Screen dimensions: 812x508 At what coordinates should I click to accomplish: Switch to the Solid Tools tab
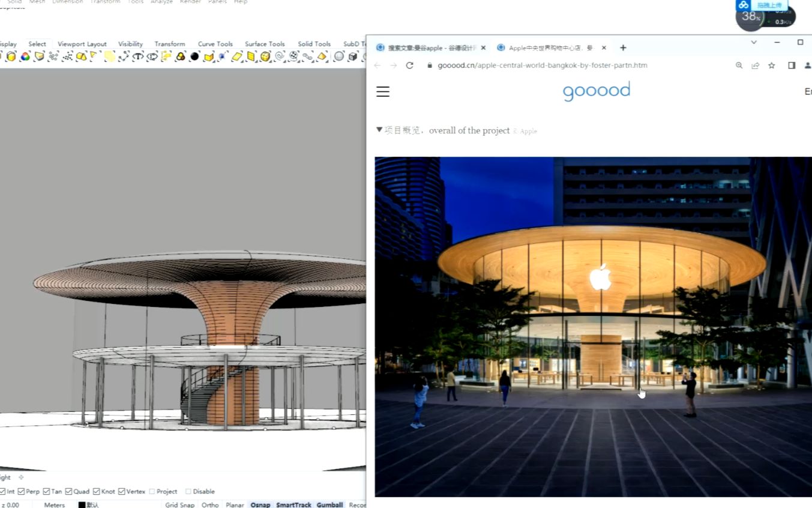[314, 44]
